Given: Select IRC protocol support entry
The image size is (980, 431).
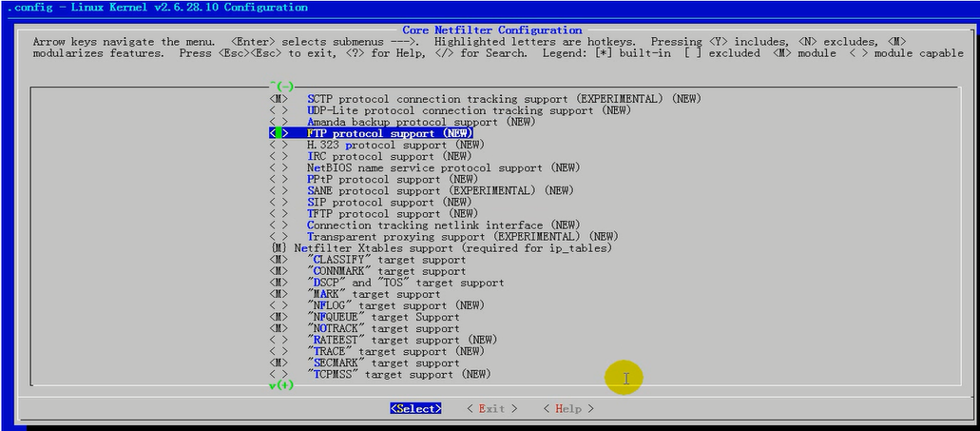Looking at the screenshot, I should coord(390,156).
